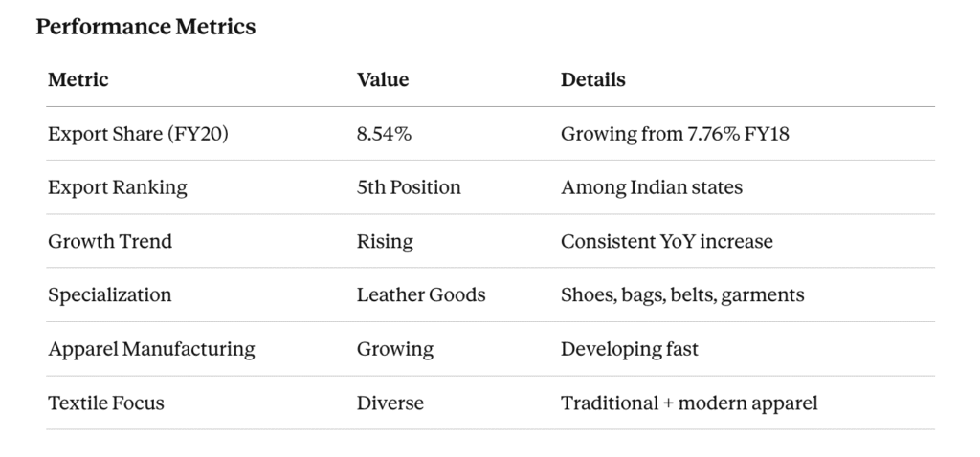Click the Developing fast detail text

coord(629,349)
